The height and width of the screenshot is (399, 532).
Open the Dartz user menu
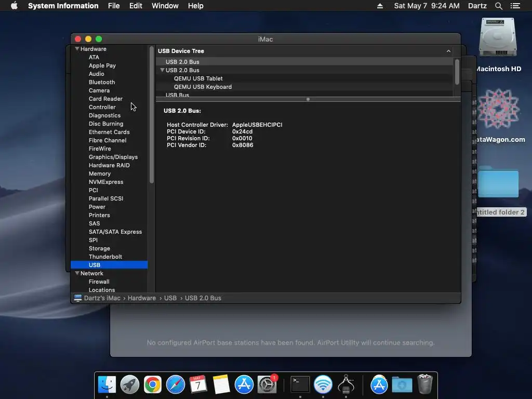477,6
